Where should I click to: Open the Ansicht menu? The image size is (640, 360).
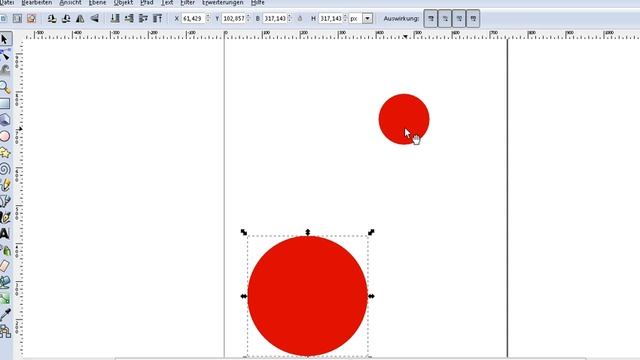coord(70,2)
